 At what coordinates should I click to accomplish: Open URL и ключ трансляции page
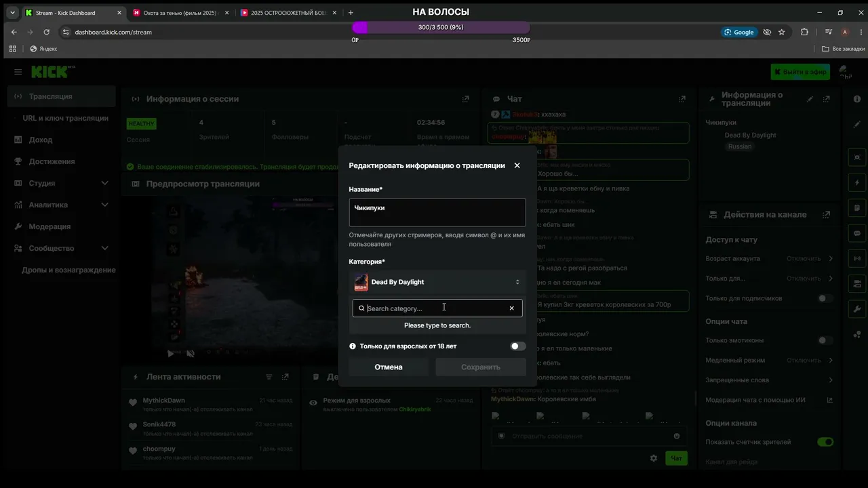point(65,118)
